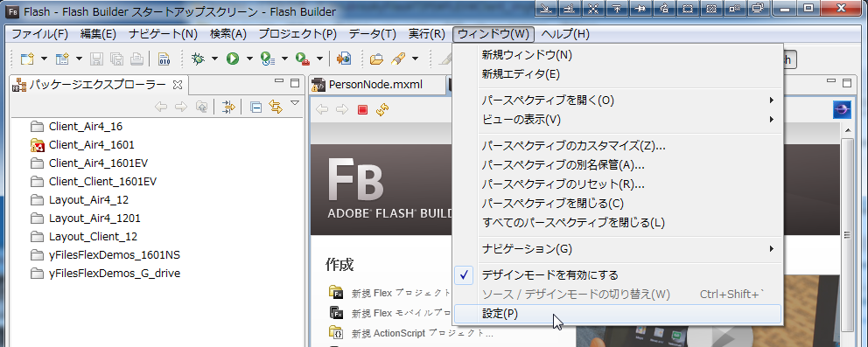Open 設定(P) preferences menu item

coord(617,314)
